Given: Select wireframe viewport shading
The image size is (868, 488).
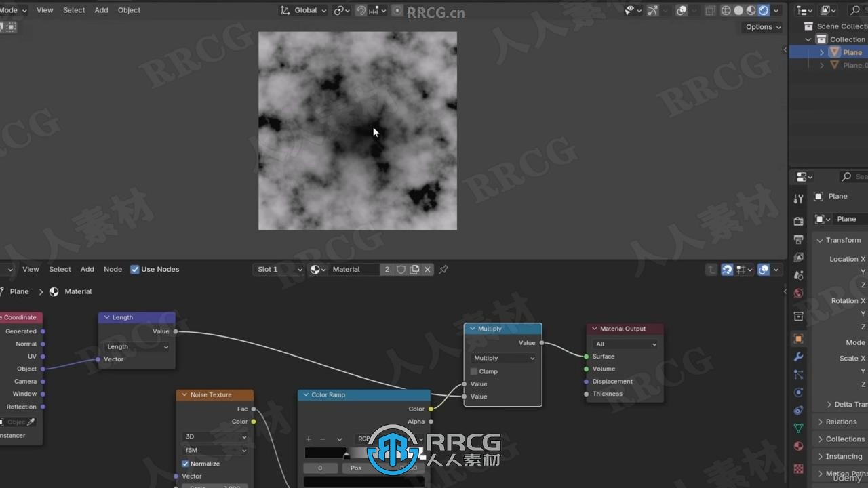Looking at the screenshot, I should [x=726, y=10].
